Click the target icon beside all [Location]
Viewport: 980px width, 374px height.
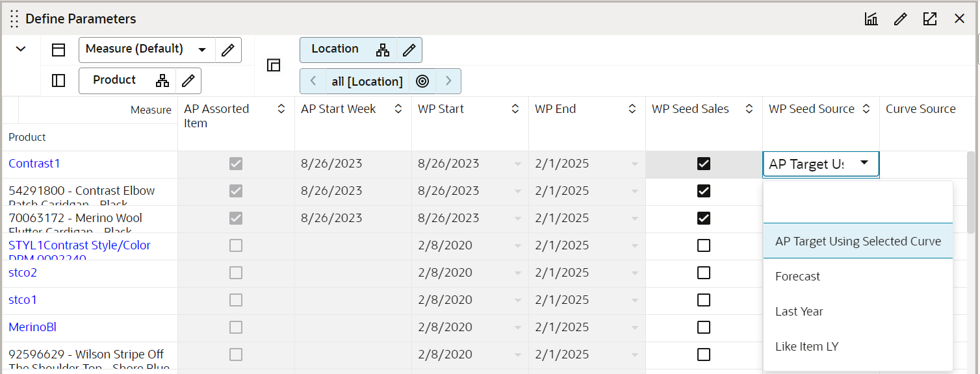tap(422, 81)
